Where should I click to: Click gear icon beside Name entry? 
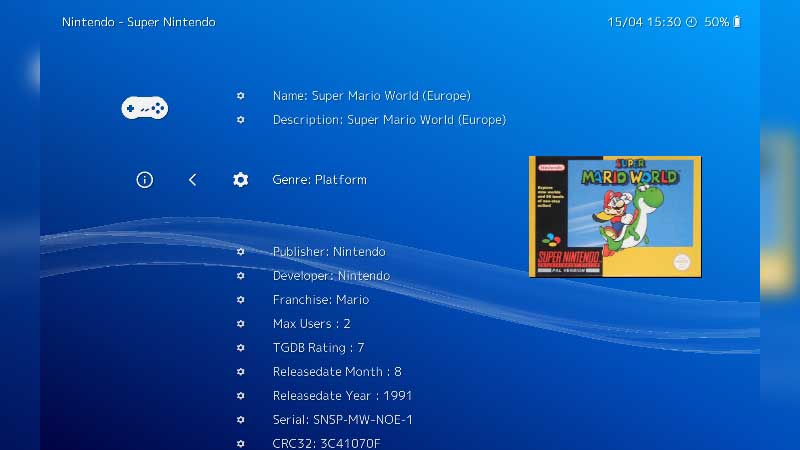click(x=240, y=96)
